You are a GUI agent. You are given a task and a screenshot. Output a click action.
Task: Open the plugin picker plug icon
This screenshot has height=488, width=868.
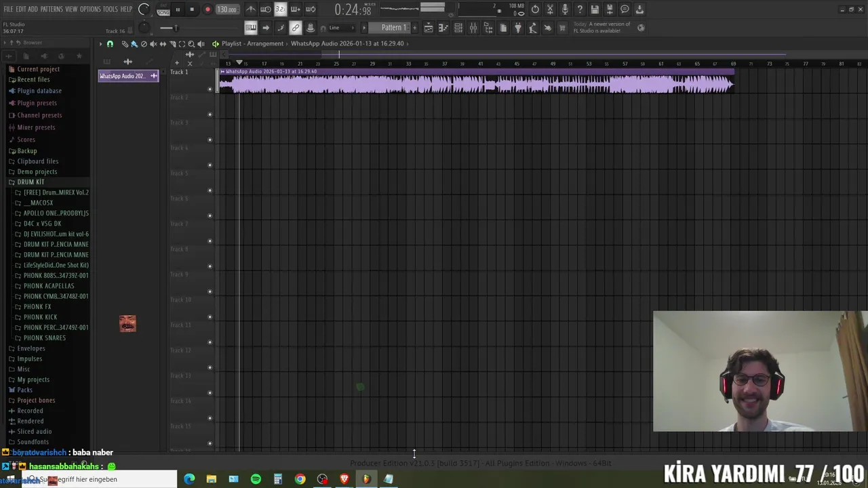tap(518, 28)
